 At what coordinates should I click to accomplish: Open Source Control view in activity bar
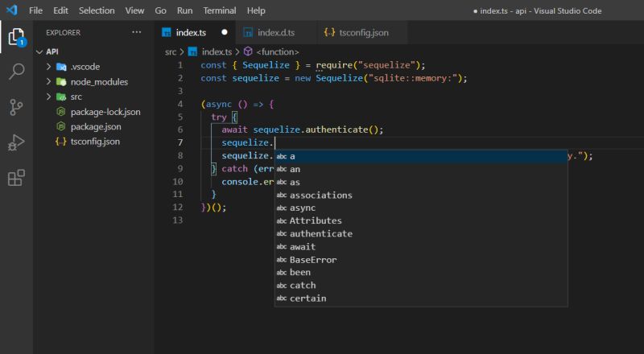pos(16,107)
